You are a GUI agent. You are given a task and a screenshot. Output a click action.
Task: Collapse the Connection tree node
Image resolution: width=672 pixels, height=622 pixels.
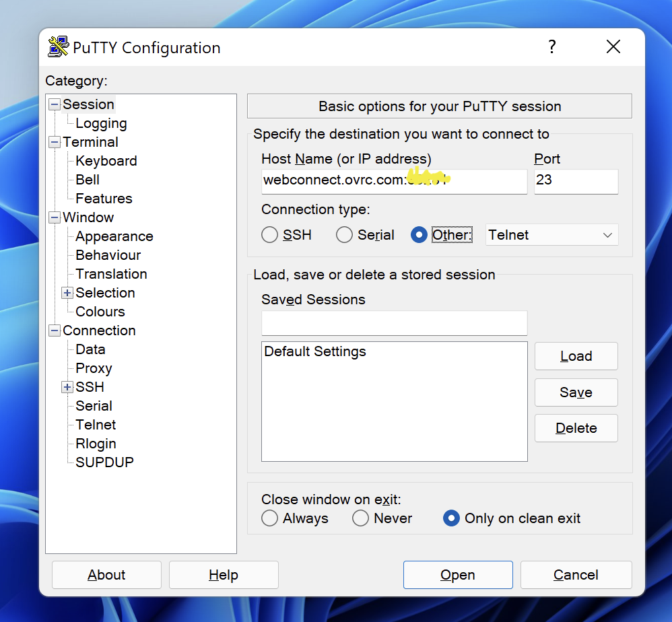(55, 331)
